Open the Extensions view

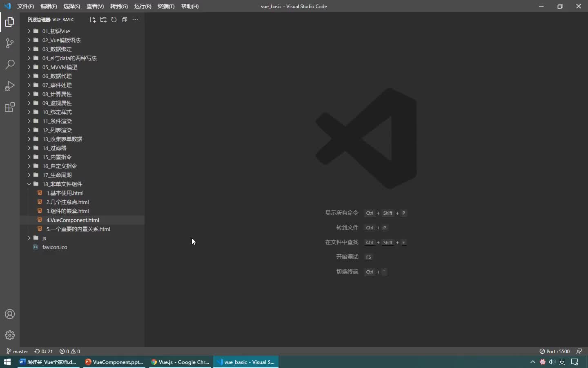tap(10, 107)
